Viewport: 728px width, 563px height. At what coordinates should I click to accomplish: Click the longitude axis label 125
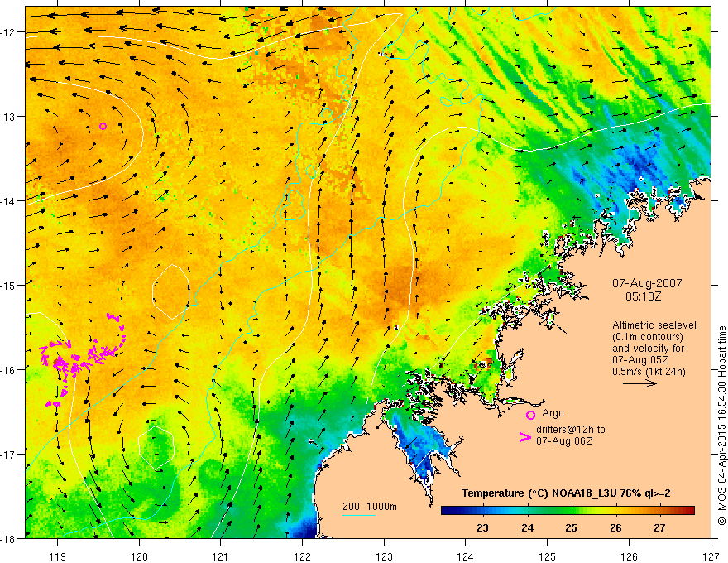[x=547, y=556]
